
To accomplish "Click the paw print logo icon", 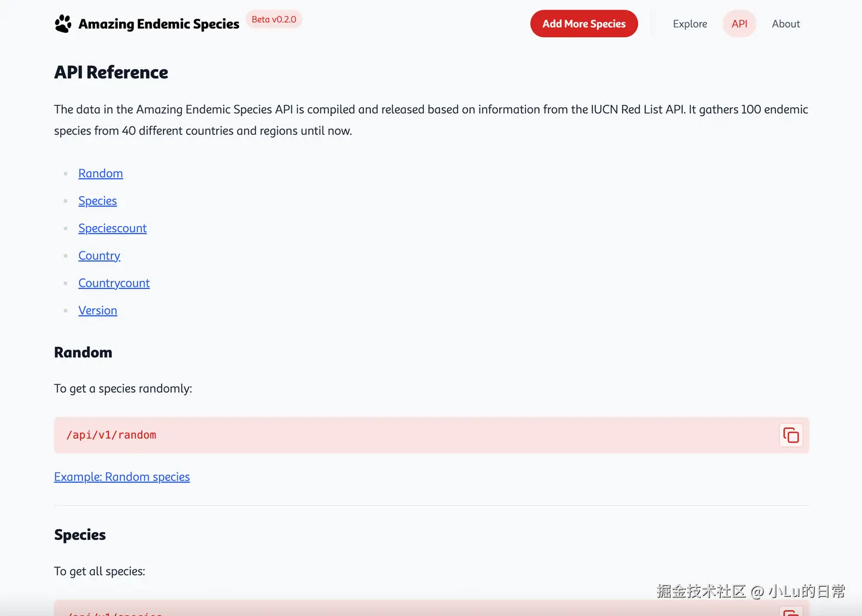I will (63, 24).
